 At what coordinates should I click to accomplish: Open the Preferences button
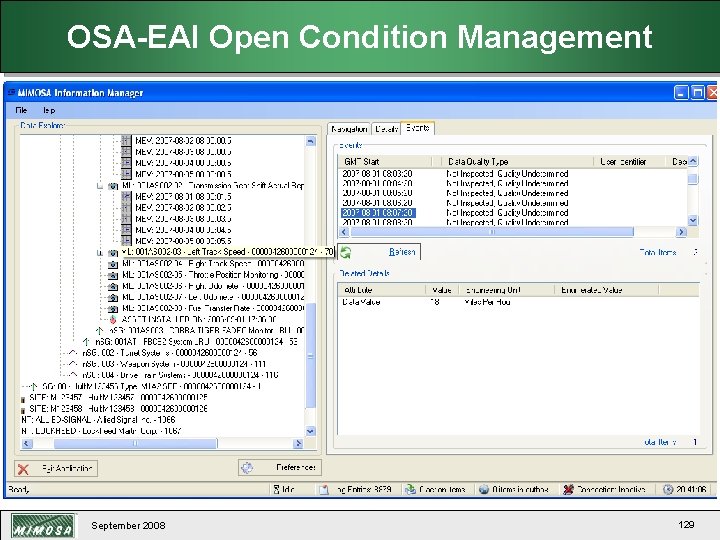point(280,467)
